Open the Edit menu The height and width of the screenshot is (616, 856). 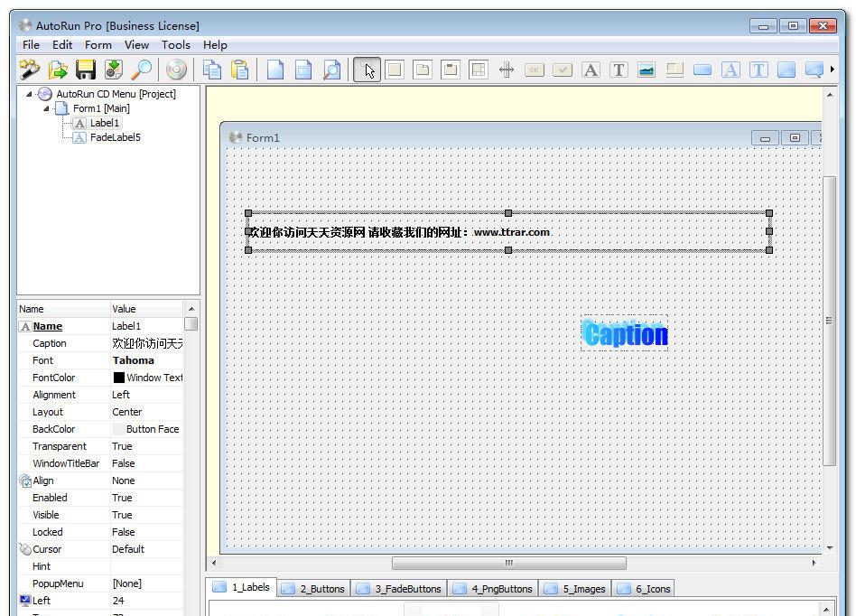[x=62, y=45]
